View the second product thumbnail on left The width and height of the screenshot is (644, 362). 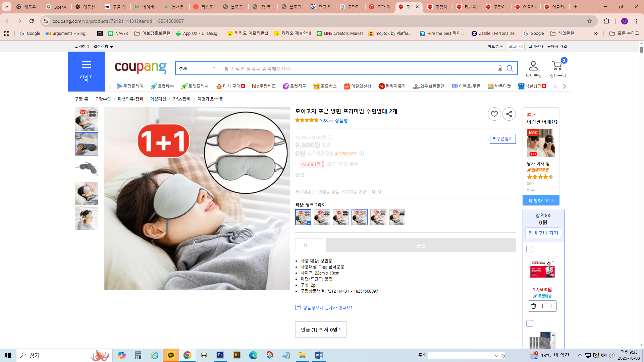(x=86, y=143)
